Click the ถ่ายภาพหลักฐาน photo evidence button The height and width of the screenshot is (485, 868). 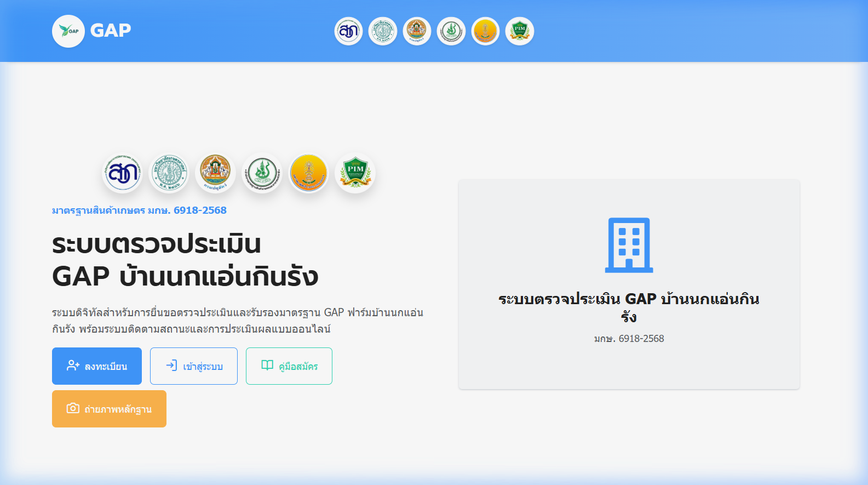[109, 409]
